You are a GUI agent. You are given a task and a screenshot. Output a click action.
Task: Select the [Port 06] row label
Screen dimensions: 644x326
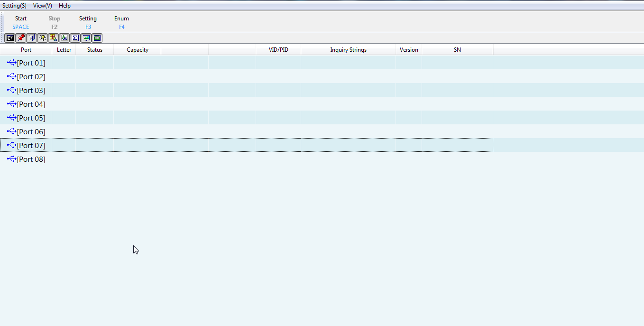click(x=31, y=131)
